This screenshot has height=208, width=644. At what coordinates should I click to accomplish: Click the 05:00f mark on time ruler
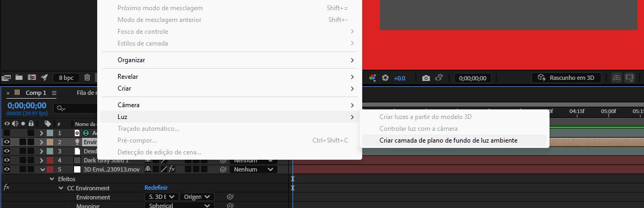point(609,112)
